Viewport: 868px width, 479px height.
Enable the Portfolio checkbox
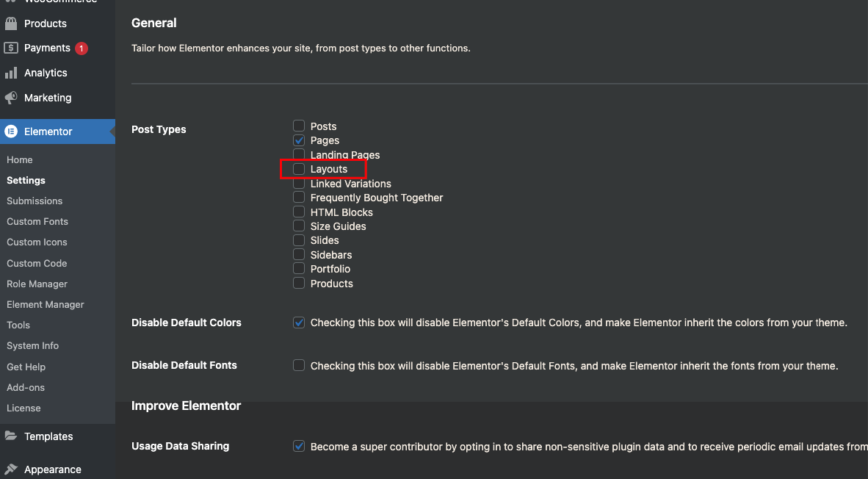click(299, 269)
